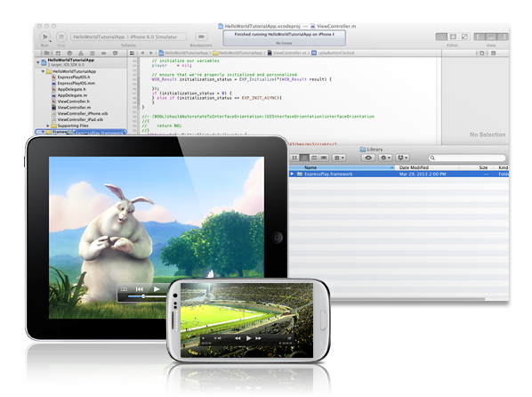Click -playButtonClicked in jump bar

(333, 53)
